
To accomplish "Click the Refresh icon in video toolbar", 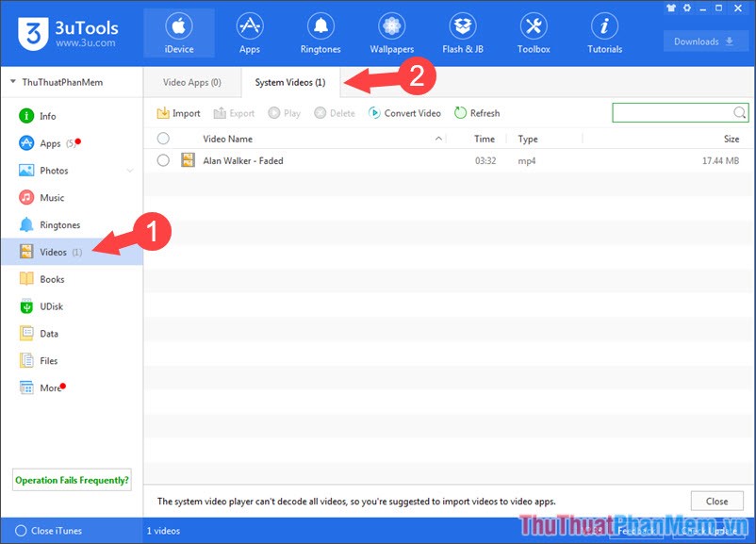I will click(461, 113).
